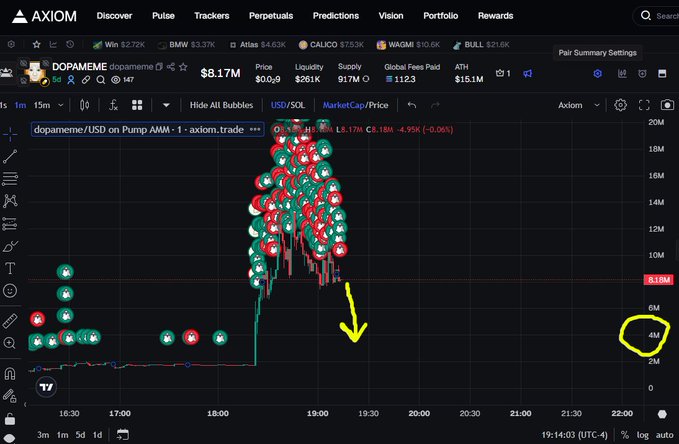
Task: Click the eye viewers count 147
Action: pyautogui.click(x=123, y=80)
